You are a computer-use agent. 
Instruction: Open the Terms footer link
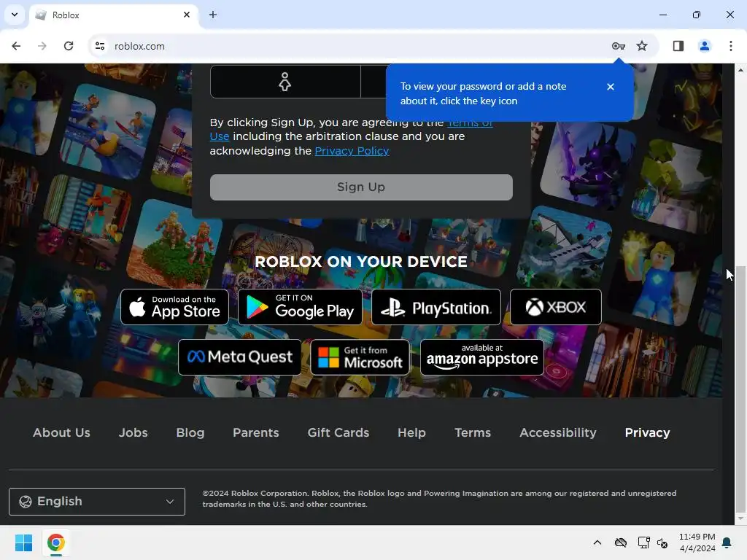473,432
